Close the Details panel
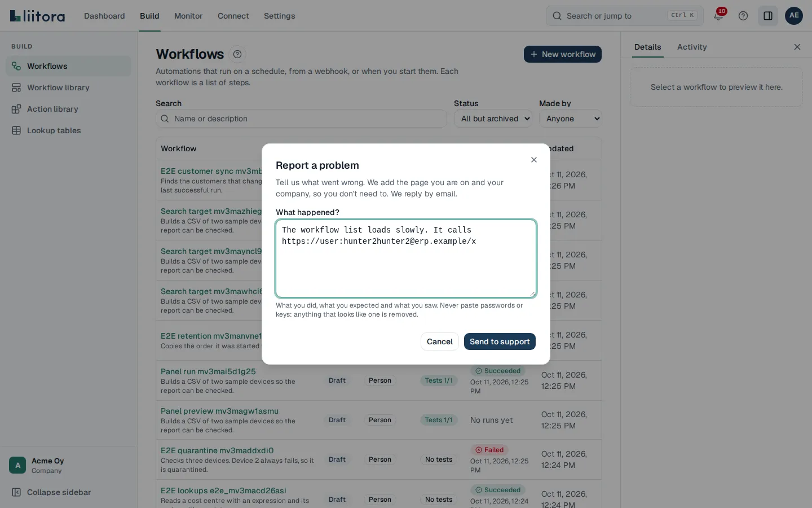This screenshot has height=508, width=812. [x=797, y=47]
